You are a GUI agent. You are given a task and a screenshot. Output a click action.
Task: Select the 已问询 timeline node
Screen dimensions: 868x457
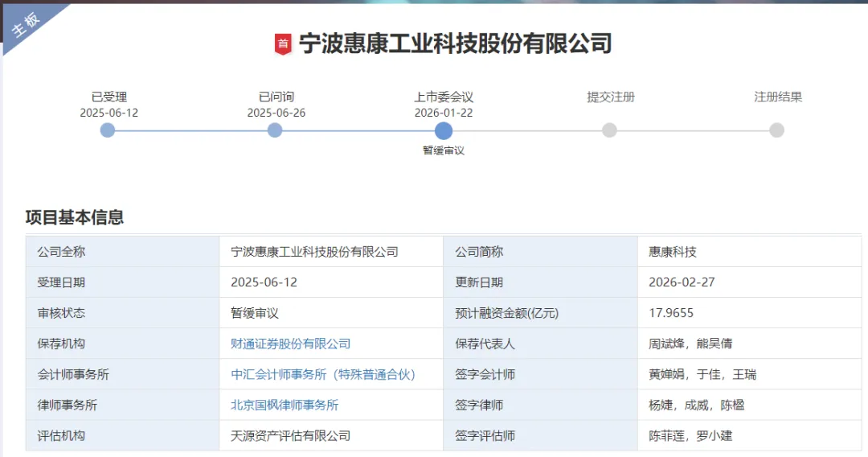tap(275, 130)
